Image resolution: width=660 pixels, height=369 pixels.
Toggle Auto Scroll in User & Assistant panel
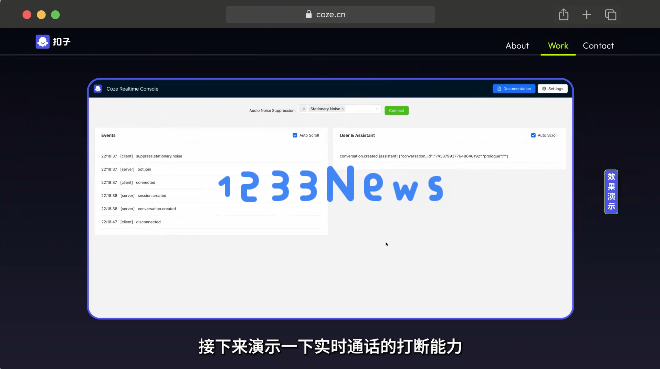533,135
